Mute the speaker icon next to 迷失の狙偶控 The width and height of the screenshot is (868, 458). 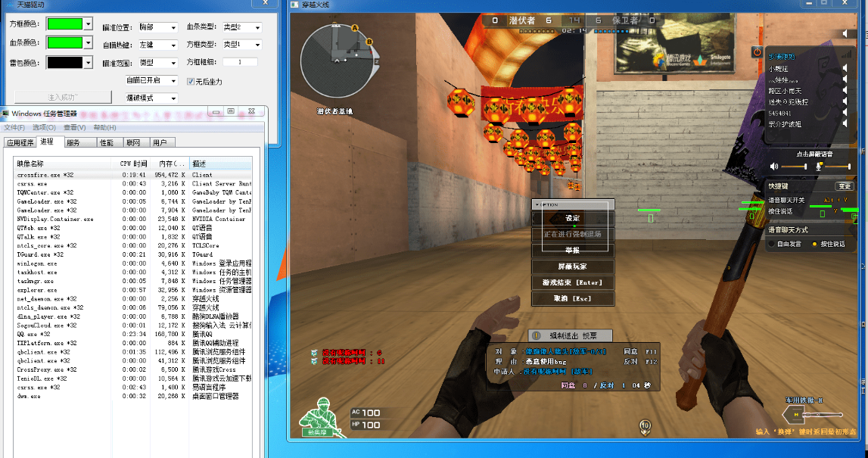pos(845,102)
